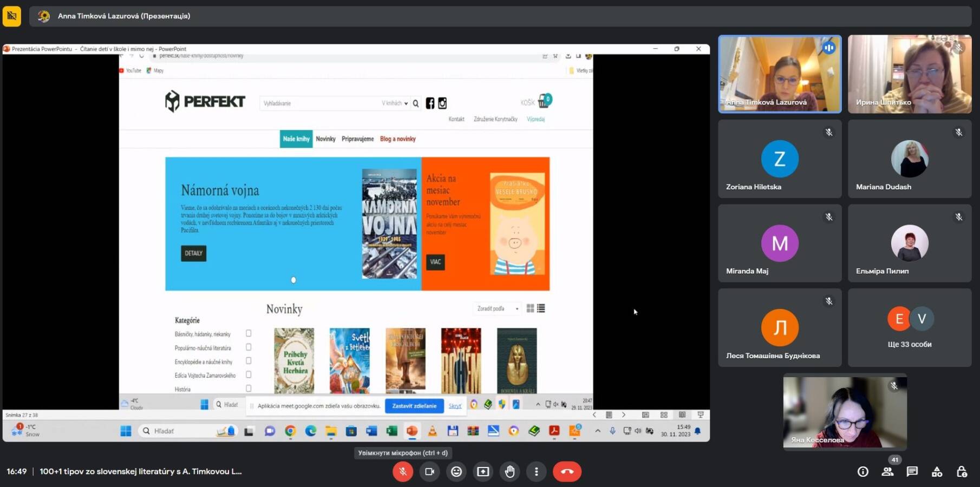Open the V knihách search scope dropdown
The image size is (980, 487).
coord(395,103)
